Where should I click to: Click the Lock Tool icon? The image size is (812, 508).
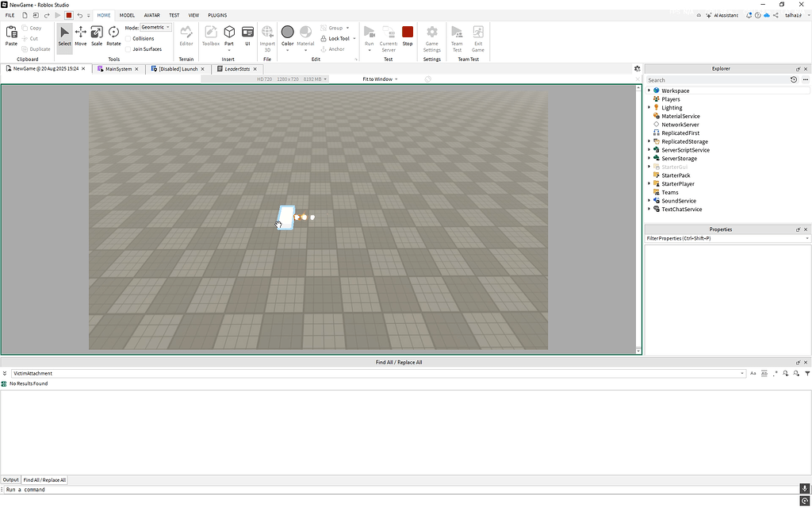324,38
